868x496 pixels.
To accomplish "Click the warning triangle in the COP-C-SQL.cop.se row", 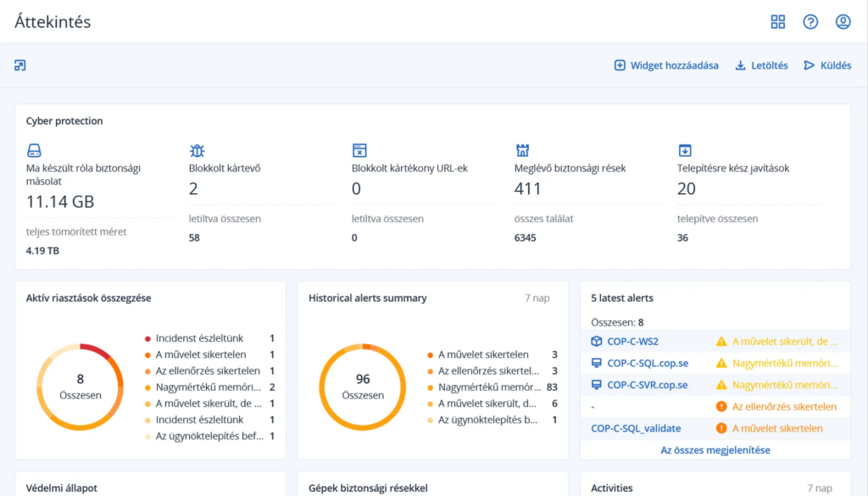I will 721,363.
